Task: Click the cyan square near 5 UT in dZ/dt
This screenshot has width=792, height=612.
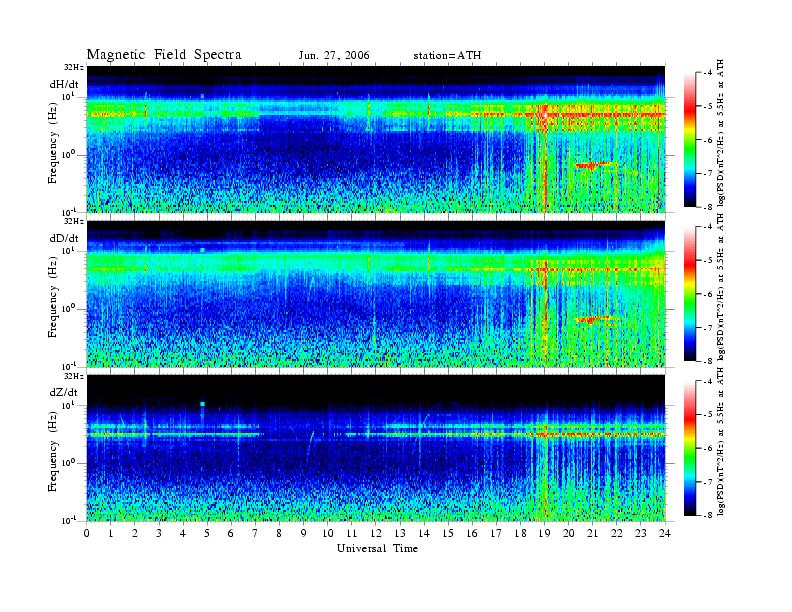Action: (x=203, y=404)
